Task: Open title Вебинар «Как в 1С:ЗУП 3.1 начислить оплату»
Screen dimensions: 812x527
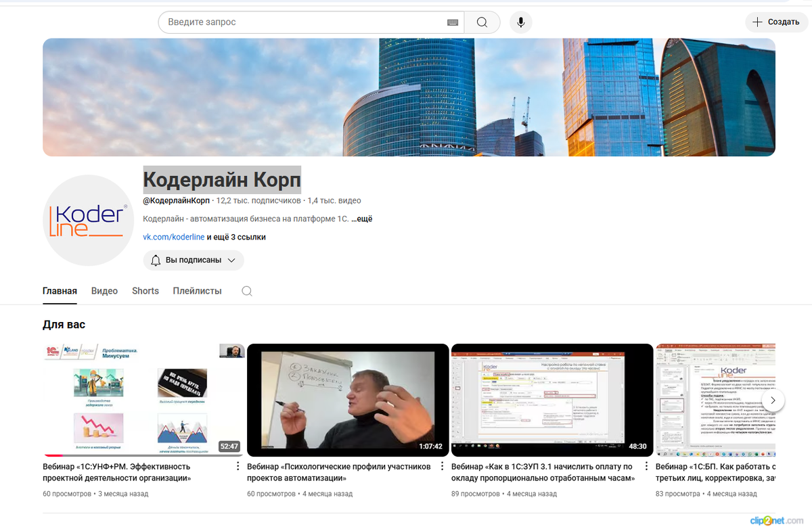Action: [x=543, y=472]
